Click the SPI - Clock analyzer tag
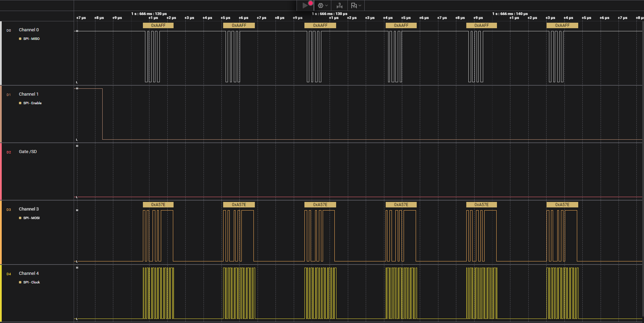 pos(31,282)
